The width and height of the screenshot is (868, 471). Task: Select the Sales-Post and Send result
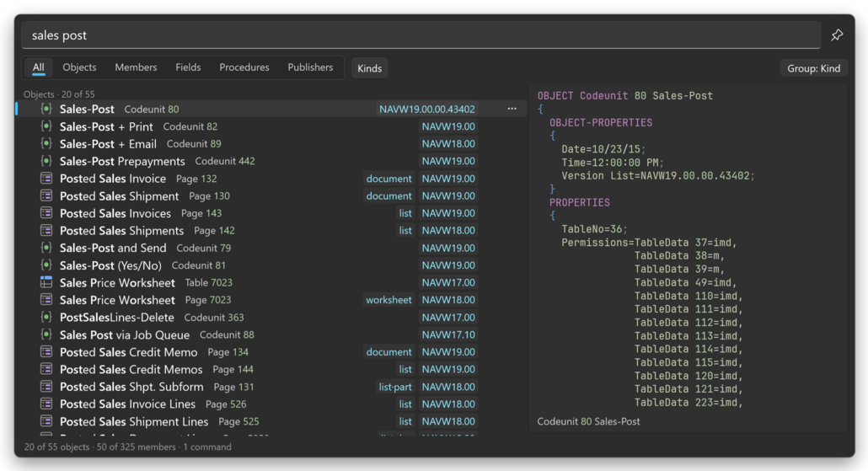(x=271, y=248)
